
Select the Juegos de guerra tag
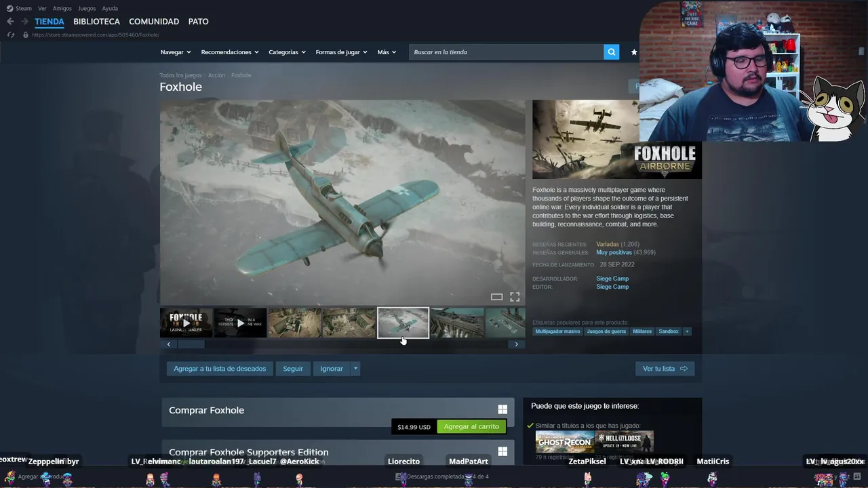(606, 331)
